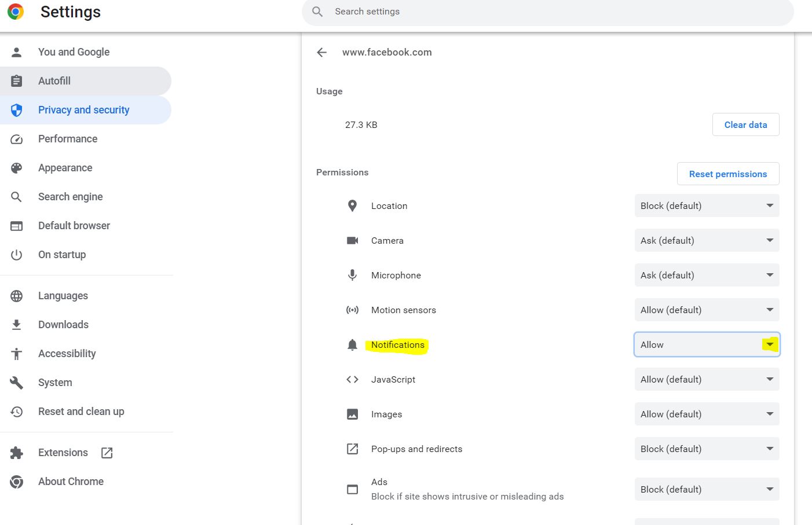Click the You and Google person icon
The width and height of the screenshot is (812, 525).
coord(17,52)
